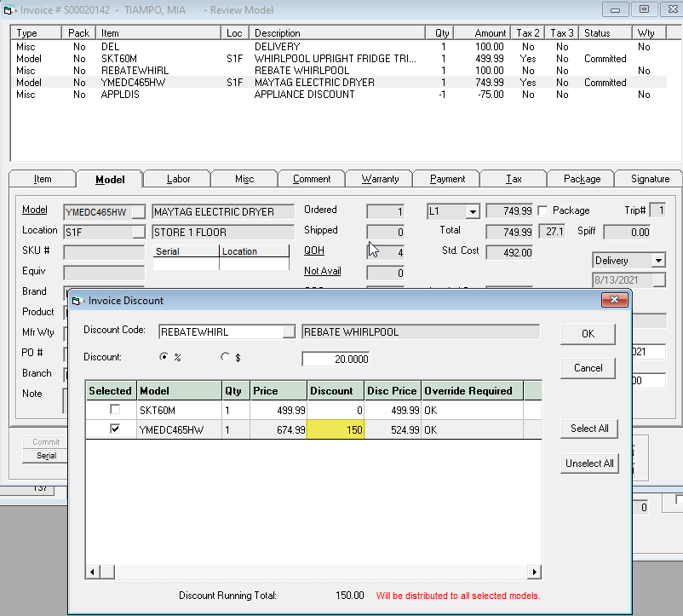This screenshot has width=683, height=616.
Task: Expand the Delivery method dropdown
Action: click(x=658, y=261)
